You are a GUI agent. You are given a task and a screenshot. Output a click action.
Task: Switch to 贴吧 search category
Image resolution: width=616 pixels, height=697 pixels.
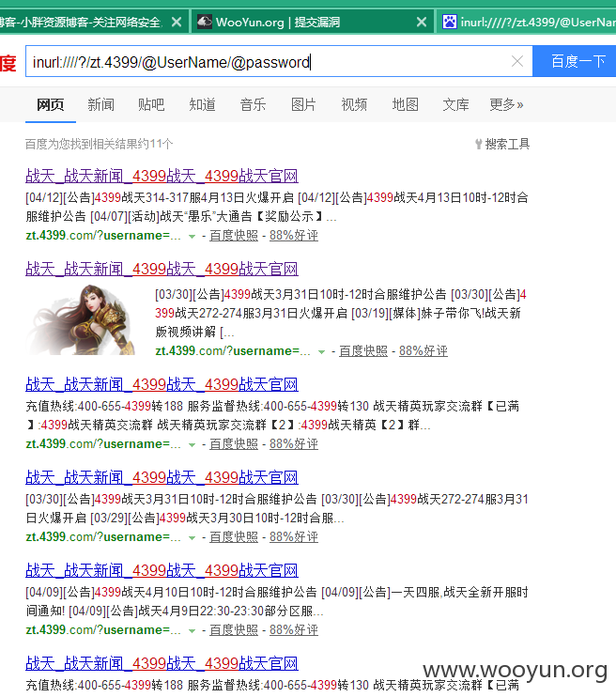coord(151,105)
